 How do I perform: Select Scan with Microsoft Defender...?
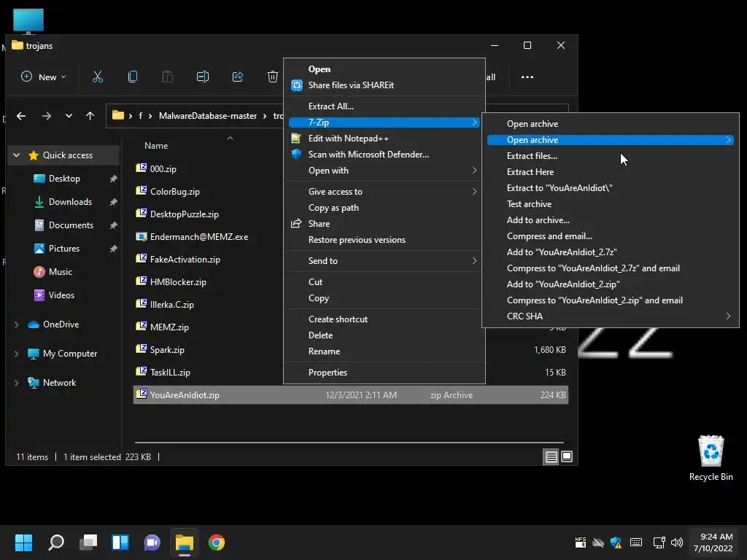click(384, 155)
